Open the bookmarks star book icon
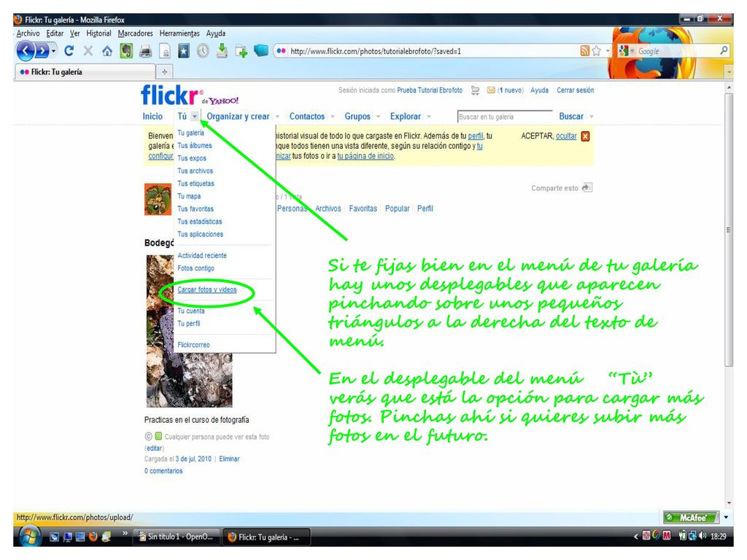This screenshot has height=560, width=747. [x=184, y=51]
